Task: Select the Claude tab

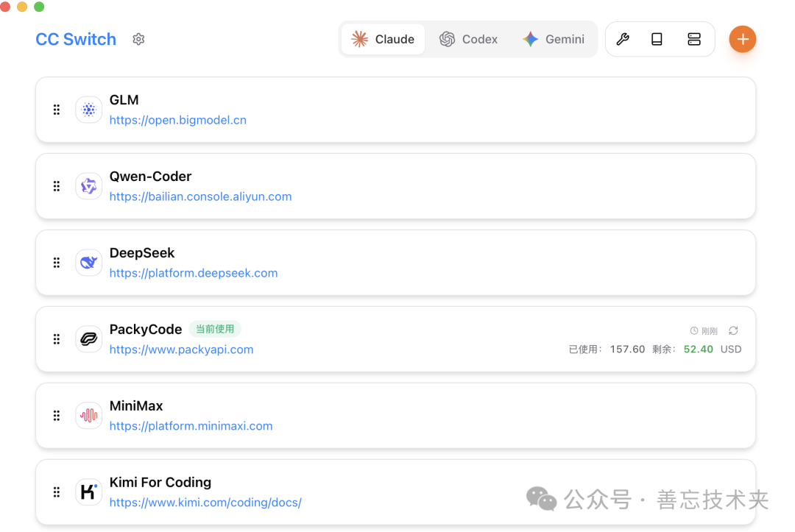Action: coord(383,39)
